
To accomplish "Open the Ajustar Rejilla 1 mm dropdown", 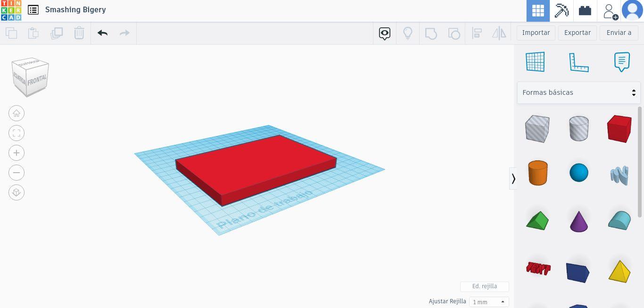I will [x=489, y=302].
